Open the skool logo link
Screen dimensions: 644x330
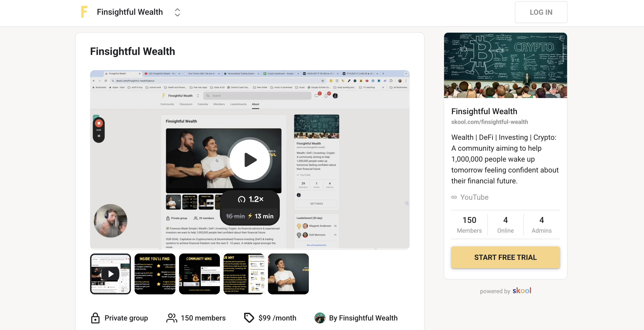(x=522, y=291)
